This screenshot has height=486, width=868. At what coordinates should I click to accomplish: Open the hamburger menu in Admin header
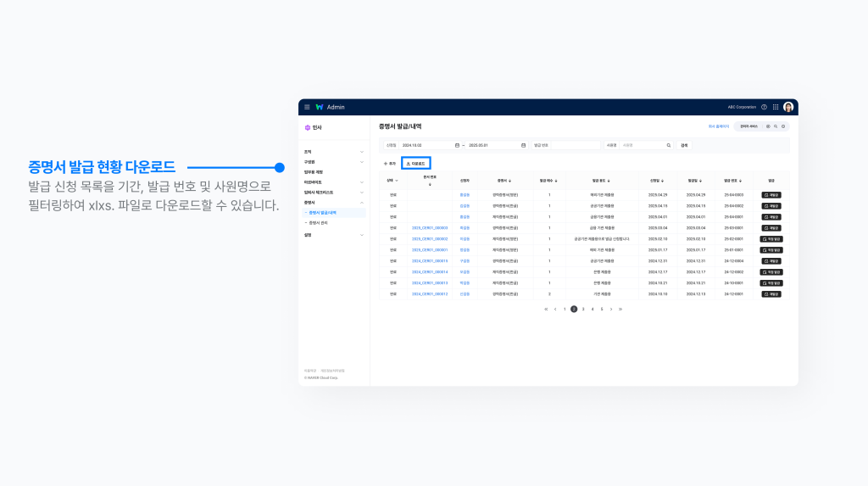(307, 107)
